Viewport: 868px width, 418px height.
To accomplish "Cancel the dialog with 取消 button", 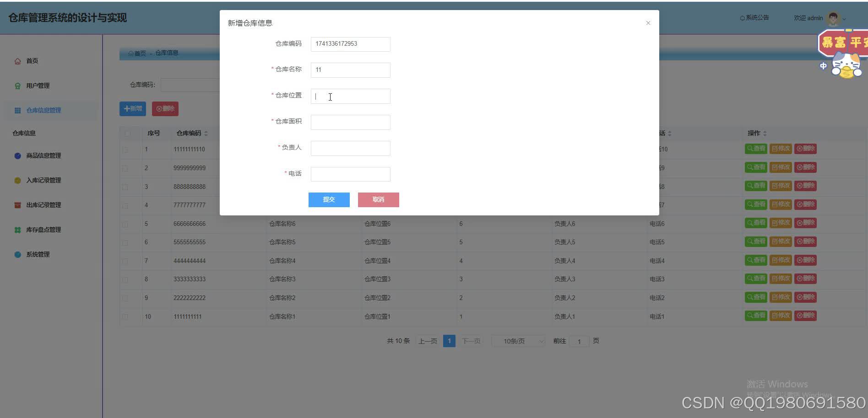I will pos(378,200).
